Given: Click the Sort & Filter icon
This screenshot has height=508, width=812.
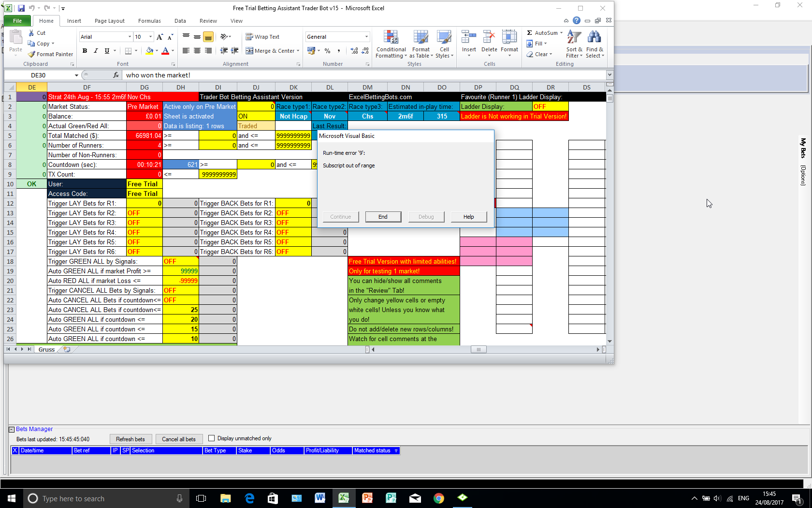Looking at the screenshot, I should pyautogui.click(x=574, y=44).
